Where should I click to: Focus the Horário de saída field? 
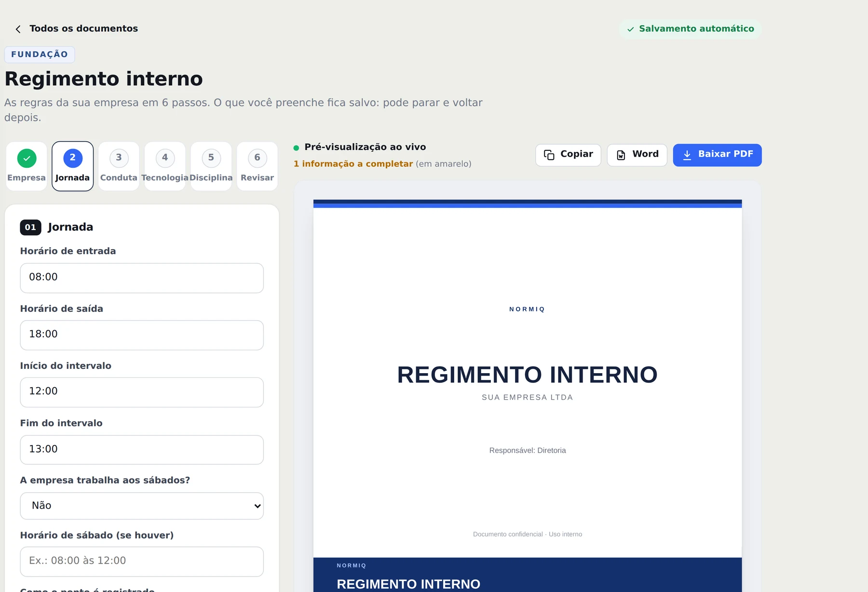tap(142, 335)
